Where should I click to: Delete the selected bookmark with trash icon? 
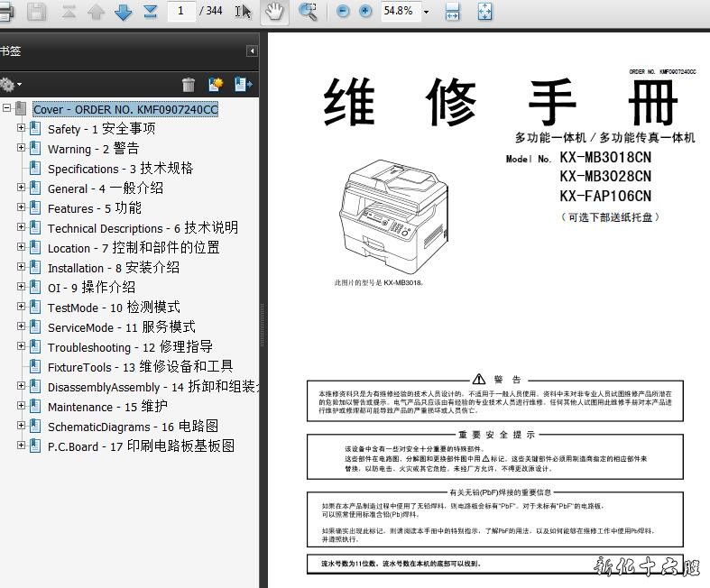coord(189,85)
